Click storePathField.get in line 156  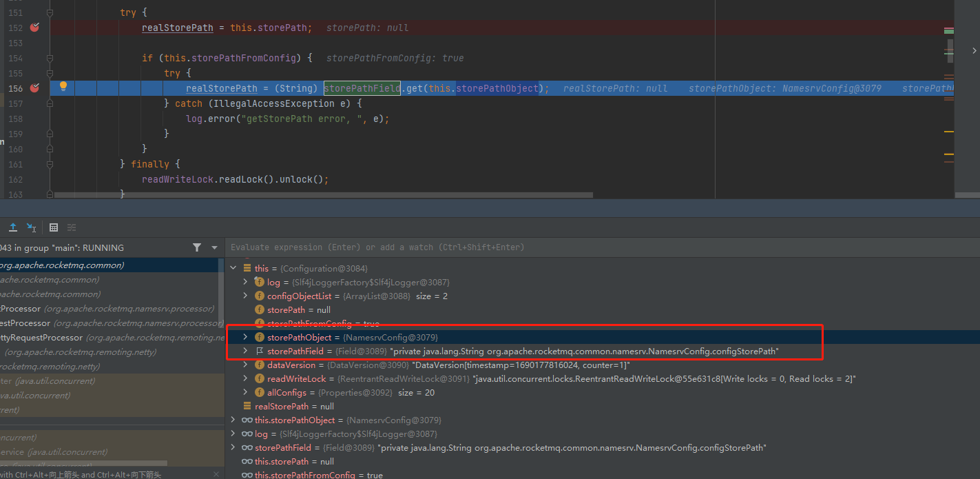(374, 88)
